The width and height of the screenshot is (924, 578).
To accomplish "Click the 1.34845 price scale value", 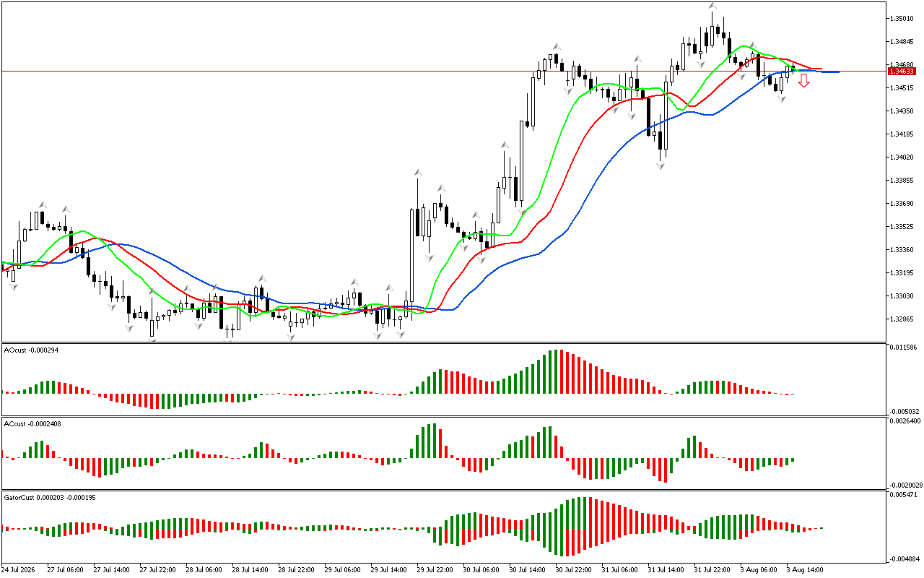I will tap(903, 41).
